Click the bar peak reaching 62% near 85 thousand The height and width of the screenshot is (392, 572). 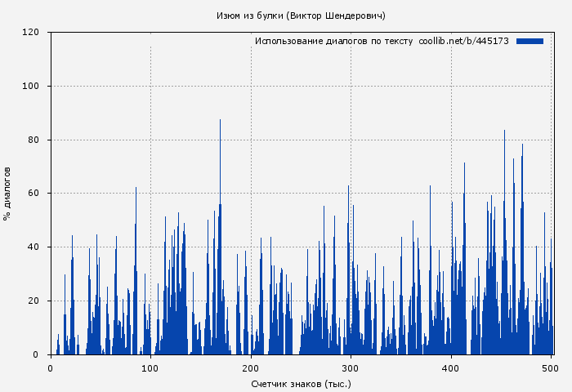click(x=136, y=189)
